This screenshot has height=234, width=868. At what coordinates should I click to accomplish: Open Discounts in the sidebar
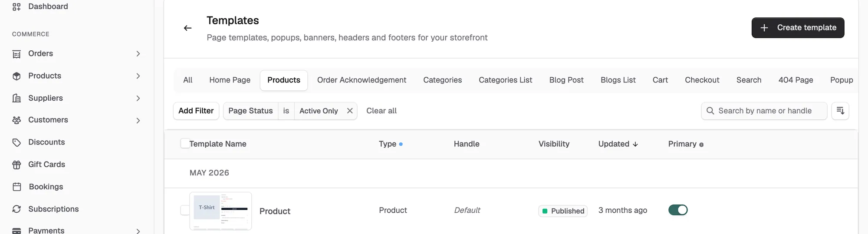46,142
